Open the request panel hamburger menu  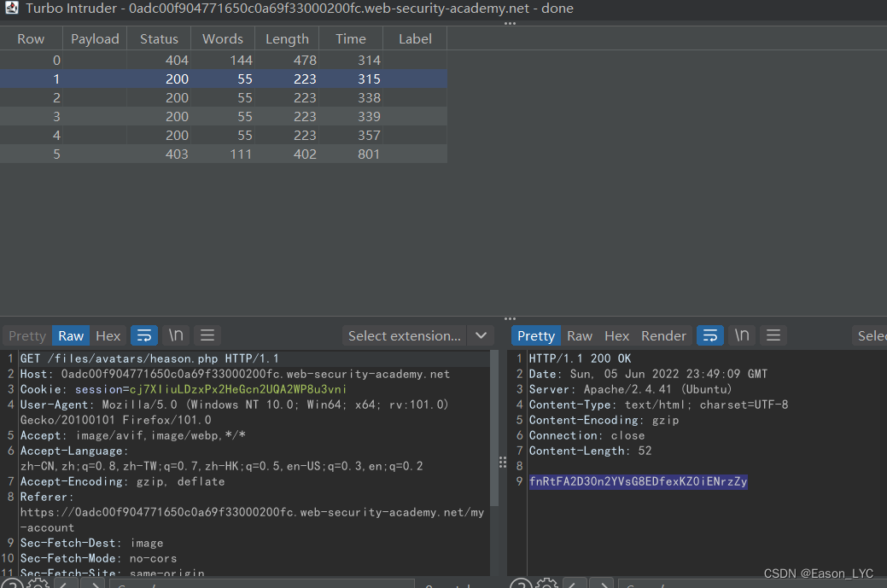point(207,335)
